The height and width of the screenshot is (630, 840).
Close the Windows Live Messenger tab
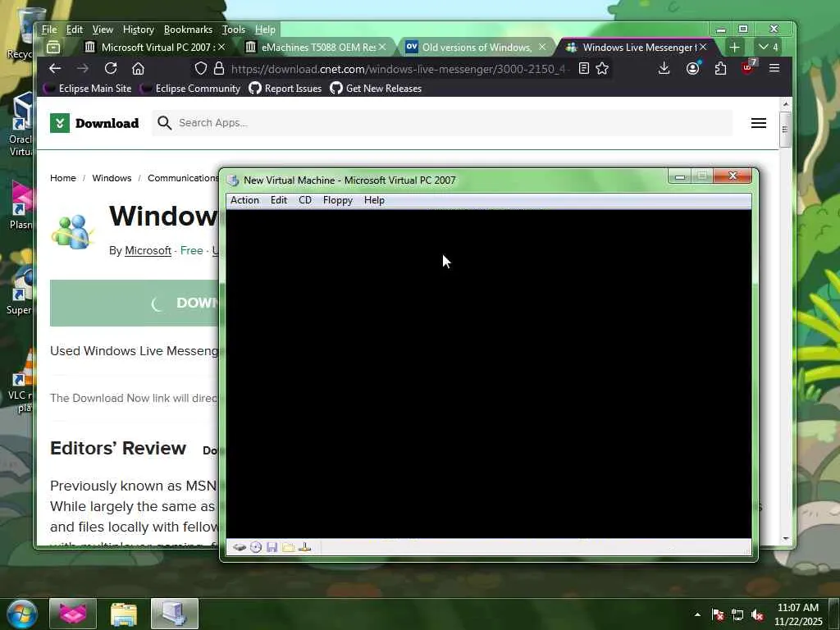click(x=703, y=47)
